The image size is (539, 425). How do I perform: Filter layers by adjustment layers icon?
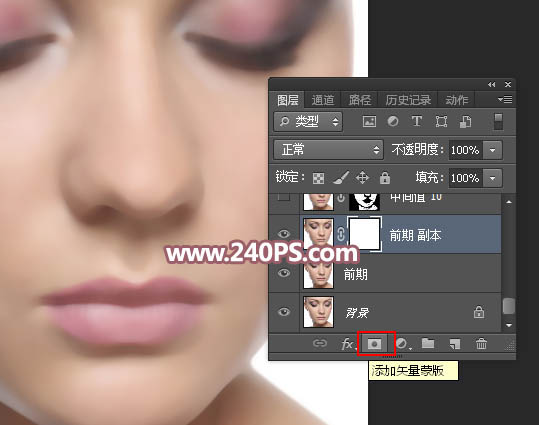pos(393,121)
